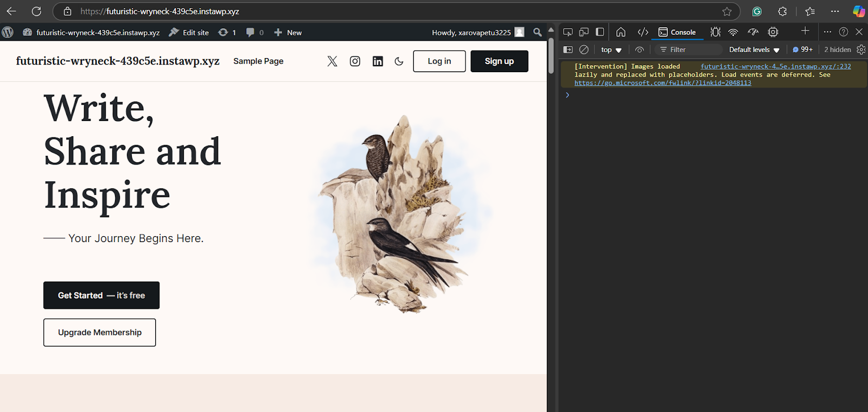Screen dimensions: 868x412
Task: Open the admin bar search magnifier
Action: point(537,33)
